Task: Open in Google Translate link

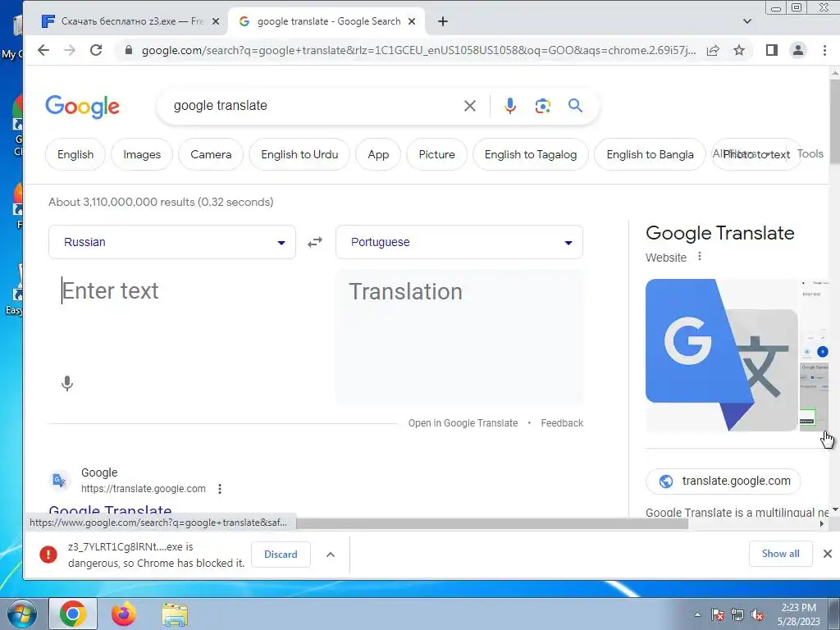Action: point(463,423)
